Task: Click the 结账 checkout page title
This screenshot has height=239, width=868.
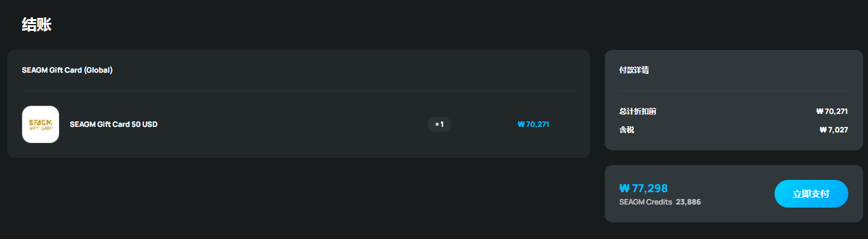Action: [36, 25]
